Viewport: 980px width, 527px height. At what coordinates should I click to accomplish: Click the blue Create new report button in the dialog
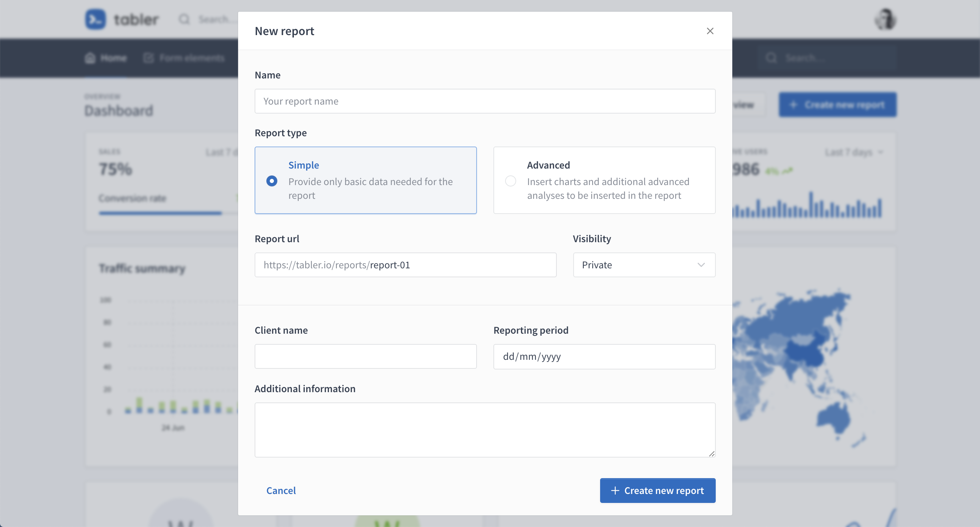click(x=657, y=491)
